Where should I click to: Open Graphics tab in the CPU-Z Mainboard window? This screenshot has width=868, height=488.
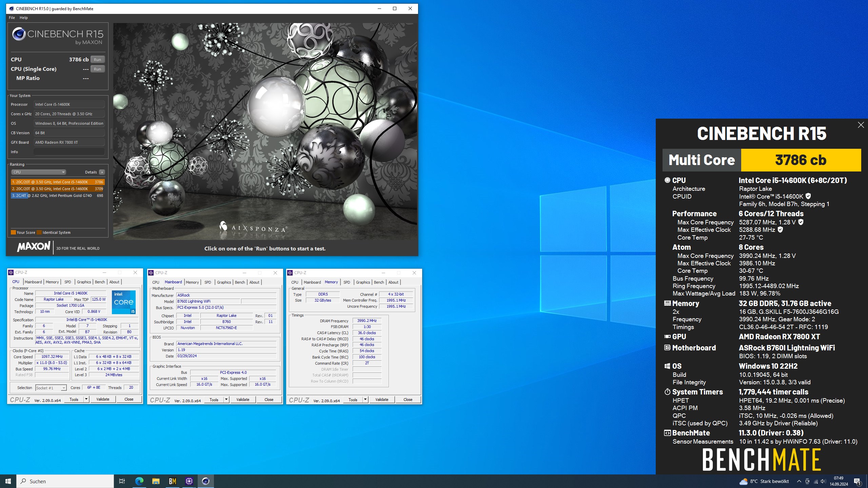224,282
